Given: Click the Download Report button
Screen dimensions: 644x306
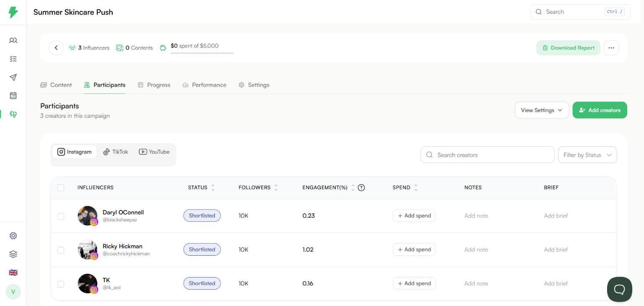Looking at the screenshot, I should (x=568, y=48).
